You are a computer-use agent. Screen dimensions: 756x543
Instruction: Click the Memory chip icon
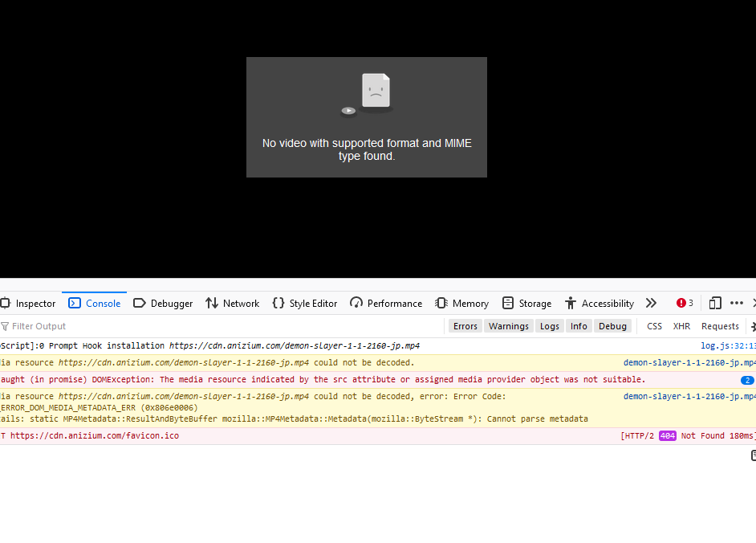coord(441,303)
